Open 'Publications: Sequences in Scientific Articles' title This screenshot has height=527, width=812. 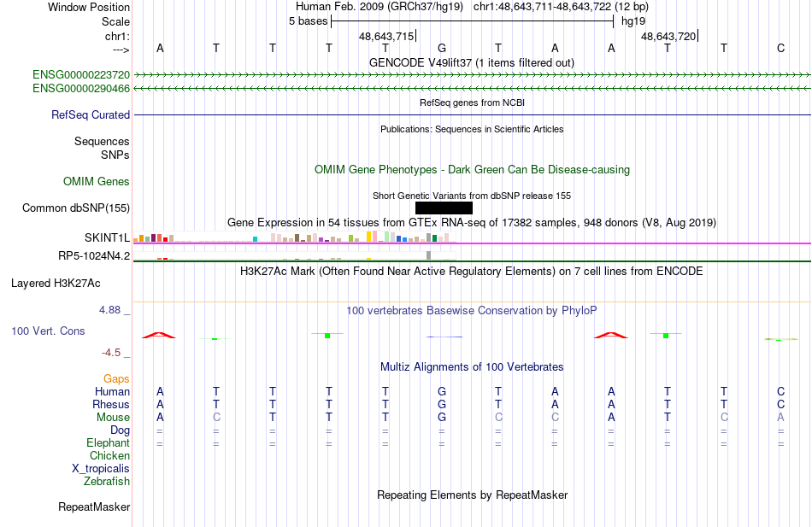[472, 129]
